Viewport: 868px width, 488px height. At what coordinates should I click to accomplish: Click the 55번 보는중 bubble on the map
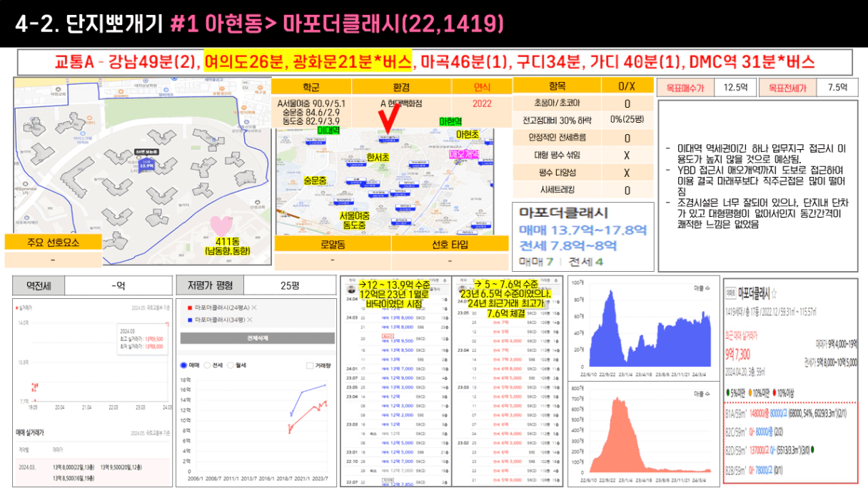[x=145, y=152]
